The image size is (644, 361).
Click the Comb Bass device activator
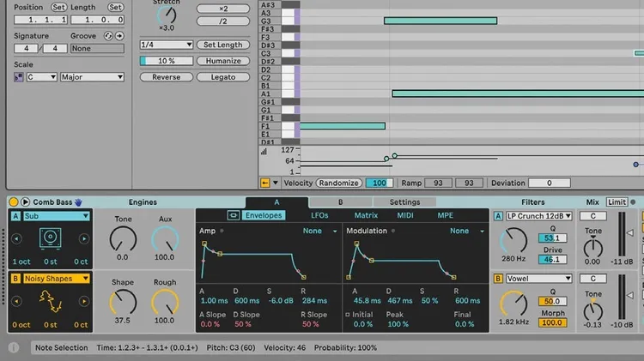coord(14,202)
